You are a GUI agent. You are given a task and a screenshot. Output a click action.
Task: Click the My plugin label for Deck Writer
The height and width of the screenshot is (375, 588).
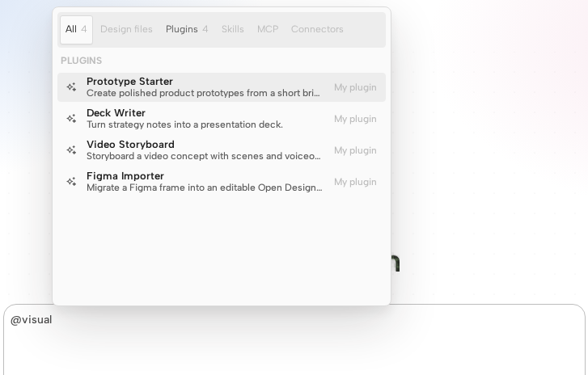point(355,119)
